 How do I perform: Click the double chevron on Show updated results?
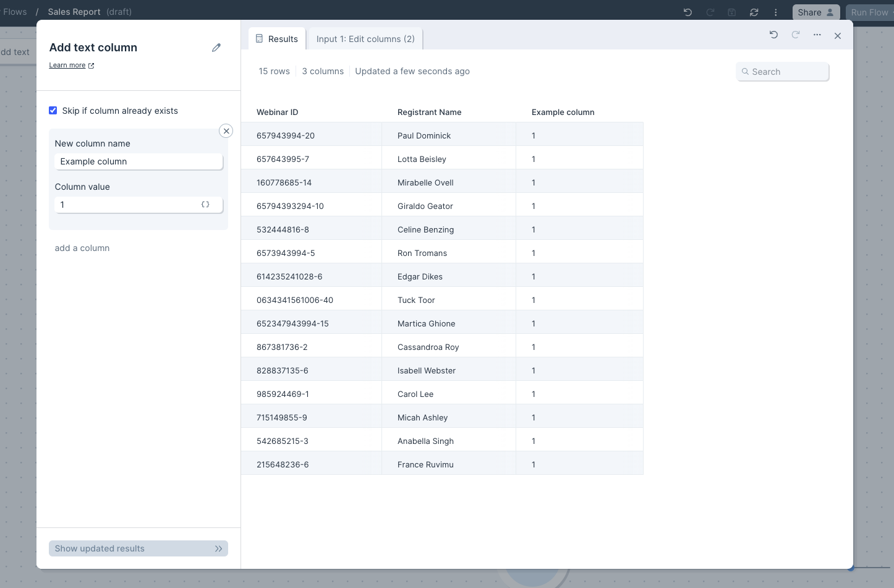click(x=218, y=548)
